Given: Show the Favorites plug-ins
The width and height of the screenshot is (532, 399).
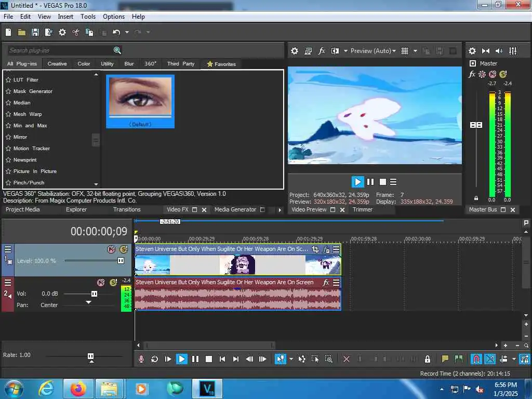Looking at the screenshot, I should (221, 64).
